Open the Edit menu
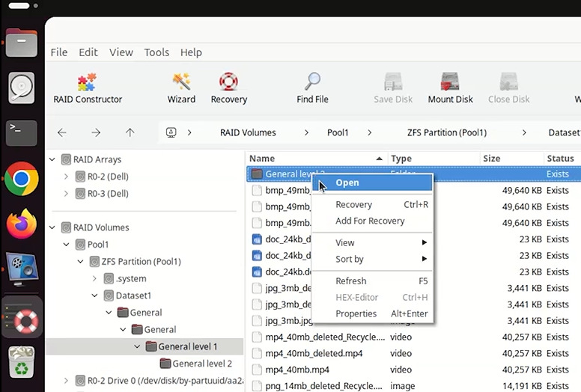Viewport: 581px width, 392px height. point(88,52)
